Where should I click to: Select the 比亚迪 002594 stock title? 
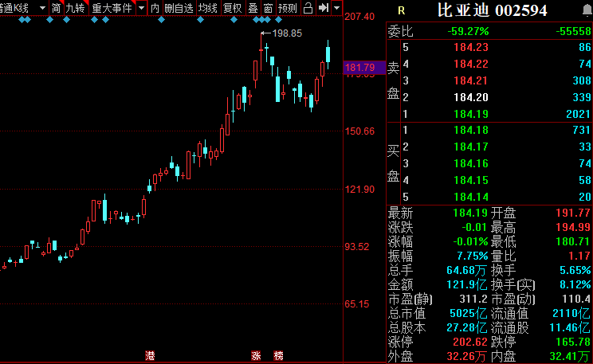(492, 10)
